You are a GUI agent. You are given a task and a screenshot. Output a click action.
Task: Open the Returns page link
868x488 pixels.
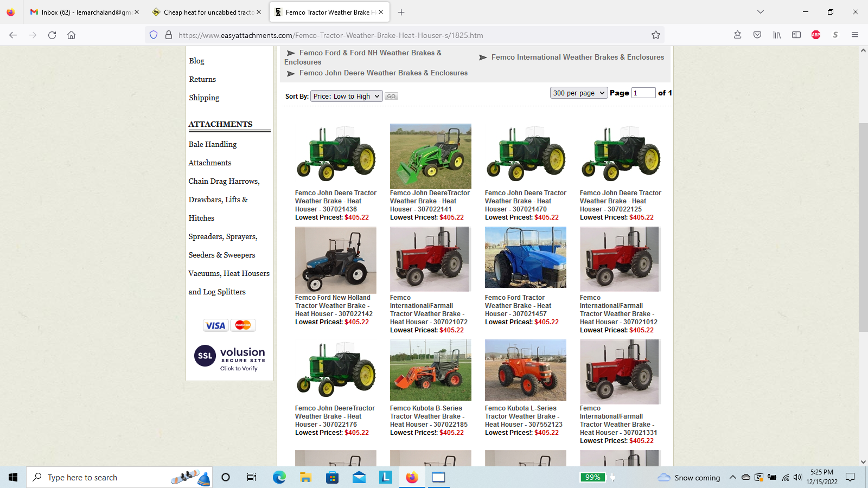202,79
